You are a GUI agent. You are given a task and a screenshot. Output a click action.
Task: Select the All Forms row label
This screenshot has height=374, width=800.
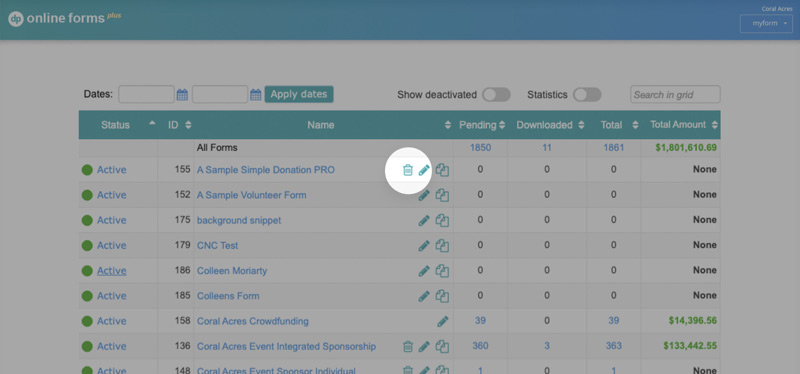tap(217, 148)
